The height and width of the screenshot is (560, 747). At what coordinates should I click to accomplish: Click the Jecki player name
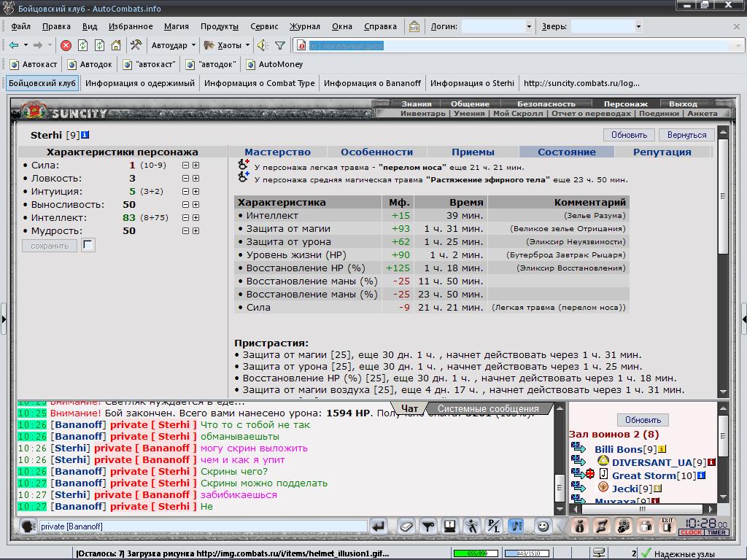pyautogui.click(x=624, y=489)
